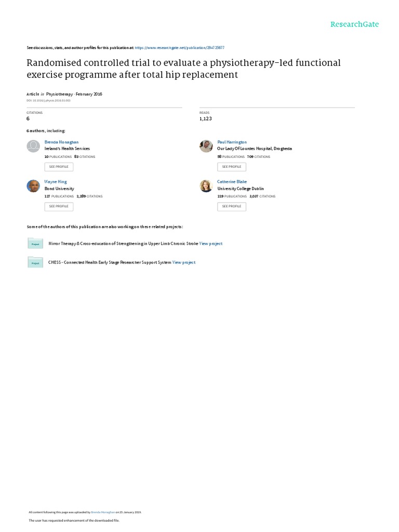The height and width of the screenshot is (532, 399).
Task: Click the ResearchGate logo
Action: click(355, 24)
